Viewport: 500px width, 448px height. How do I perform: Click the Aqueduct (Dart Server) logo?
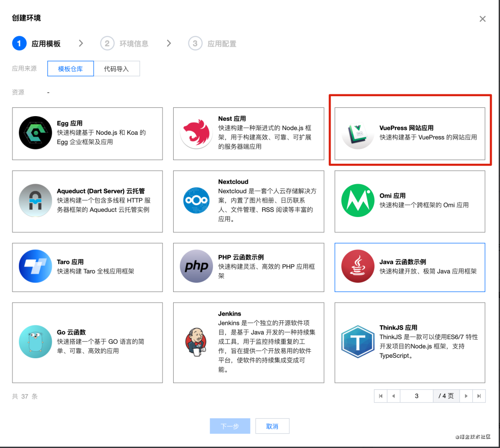click(35, 201)
